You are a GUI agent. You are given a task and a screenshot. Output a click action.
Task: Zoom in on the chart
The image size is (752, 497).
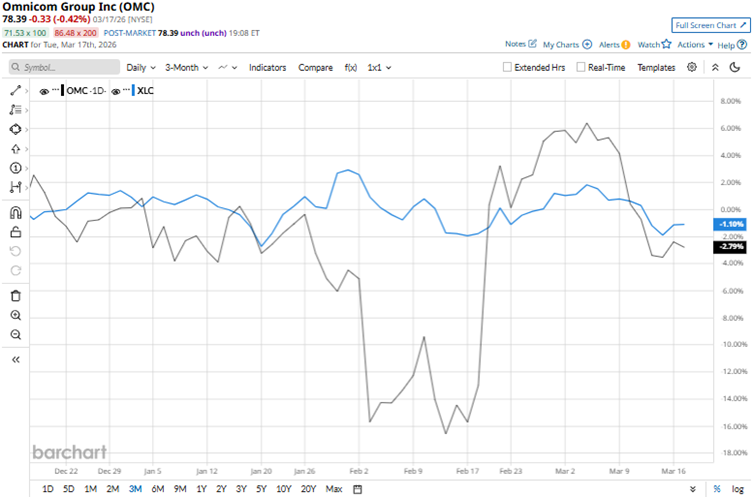15,315
